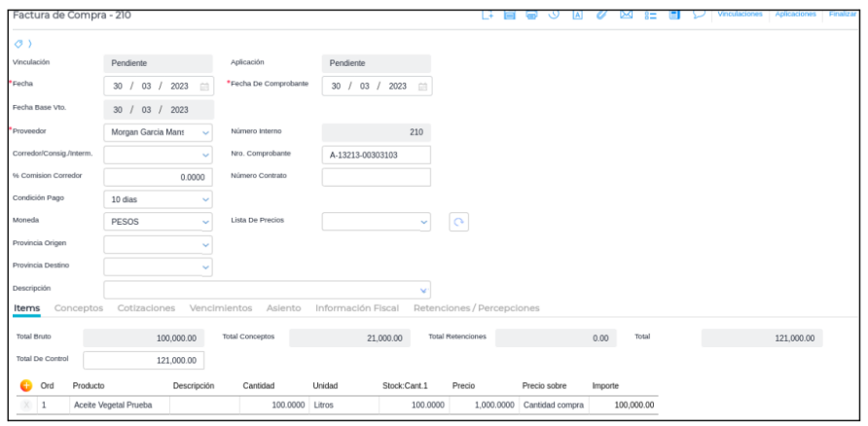Open the checklist icon in toolbar
The image size is (868, 426).
[x=650, y=15]
